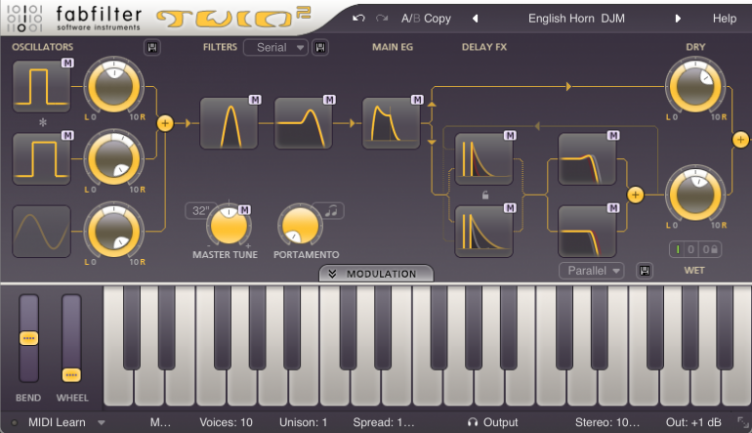This screenshot has height=433, width=752.
Task: Open Spread setting in bottom bar
Action: coord(383,422)
